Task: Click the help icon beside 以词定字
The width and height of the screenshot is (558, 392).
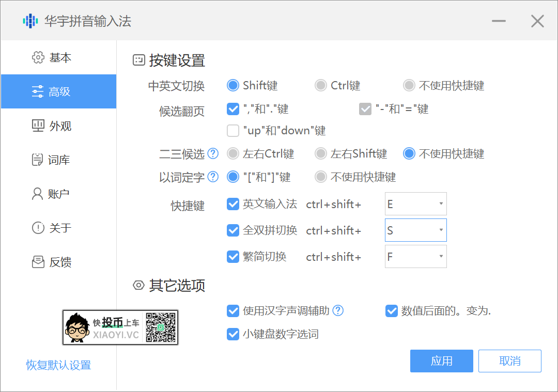Action: point(213,177)
